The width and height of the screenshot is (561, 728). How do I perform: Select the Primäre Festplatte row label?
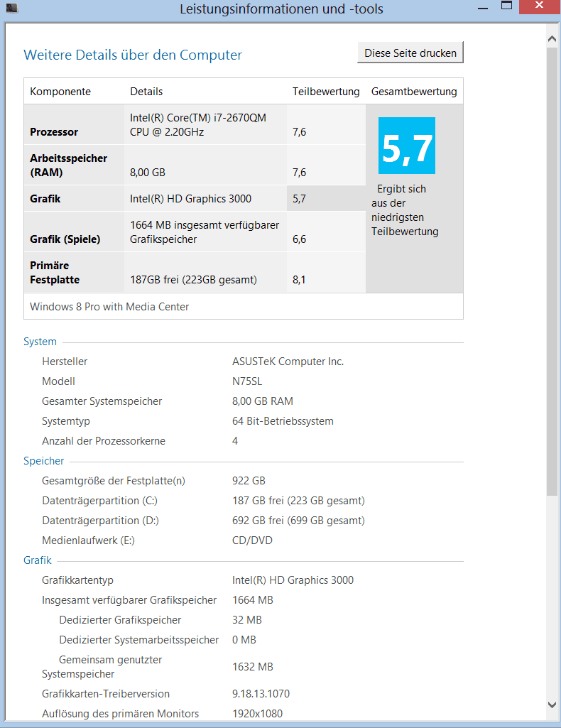coord(55,273)
